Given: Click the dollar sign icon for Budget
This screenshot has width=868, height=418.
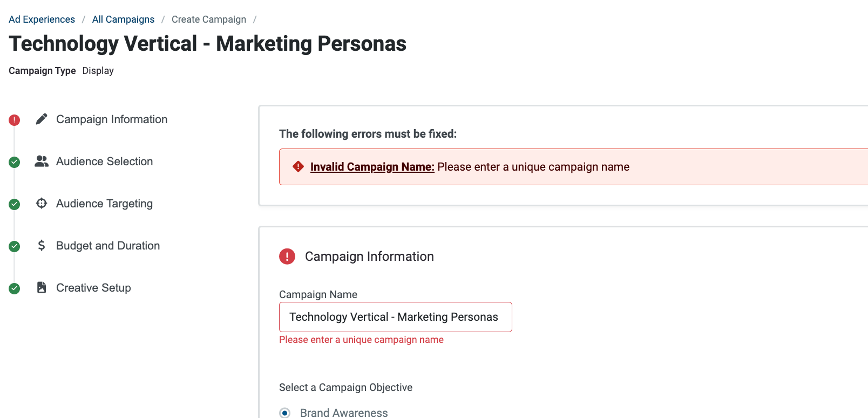Looking at the screenshot, I should 42,246.
